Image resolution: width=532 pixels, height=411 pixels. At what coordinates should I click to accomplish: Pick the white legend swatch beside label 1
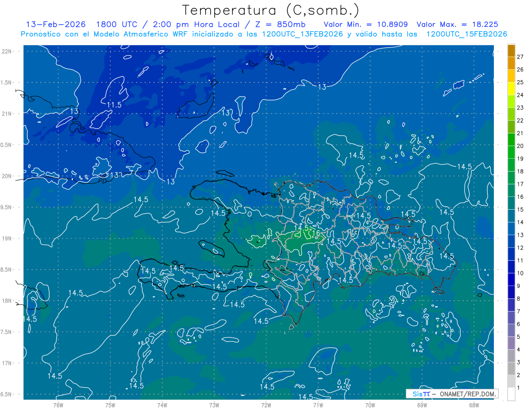coord(511,394)
